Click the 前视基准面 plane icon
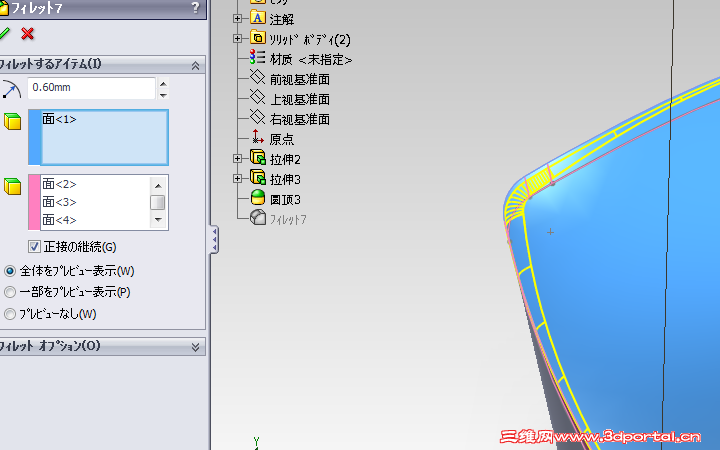This screenshot has height=450, width=720. point(258,77)
